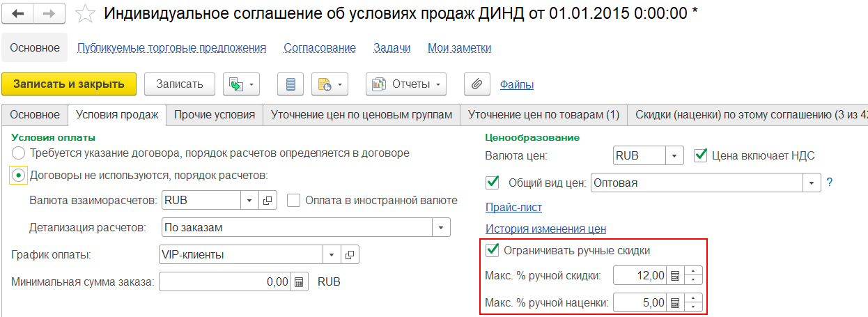Expand the Детализация расчетов dropdown
The height and width of the screenshot is (317, 868).
point(441,227)
